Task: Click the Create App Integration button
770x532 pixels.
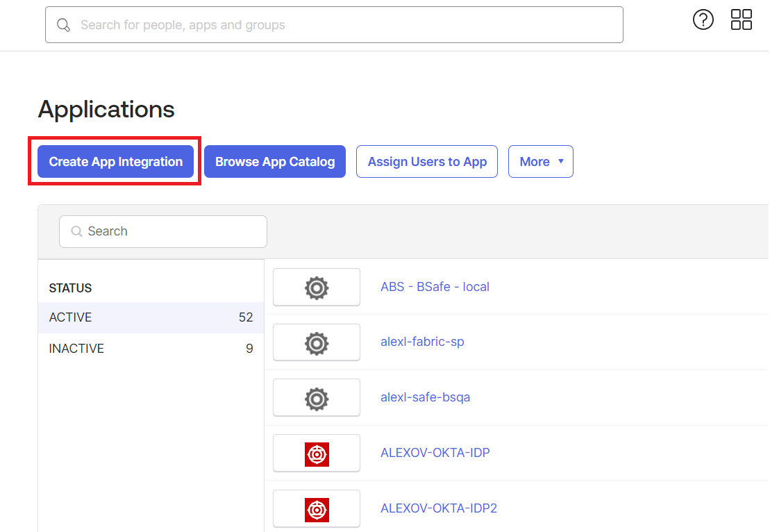Action: click(115, 161)
